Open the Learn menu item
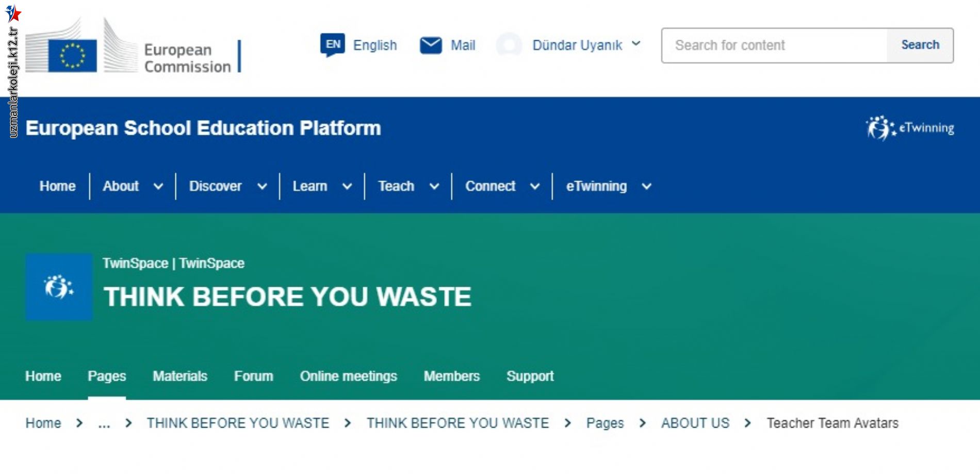Screen dimensions: 980x474 (x=310, y=186)
